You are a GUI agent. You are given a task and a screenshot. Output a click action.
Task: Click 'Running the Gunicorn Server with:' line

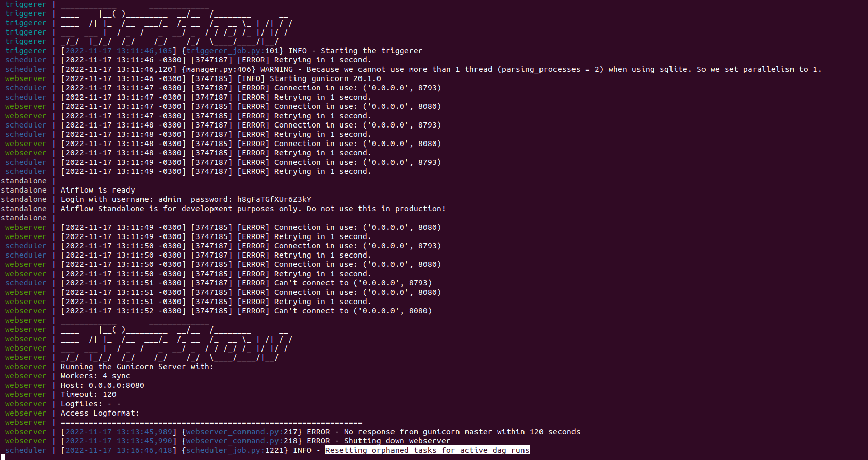click(137, 367)
